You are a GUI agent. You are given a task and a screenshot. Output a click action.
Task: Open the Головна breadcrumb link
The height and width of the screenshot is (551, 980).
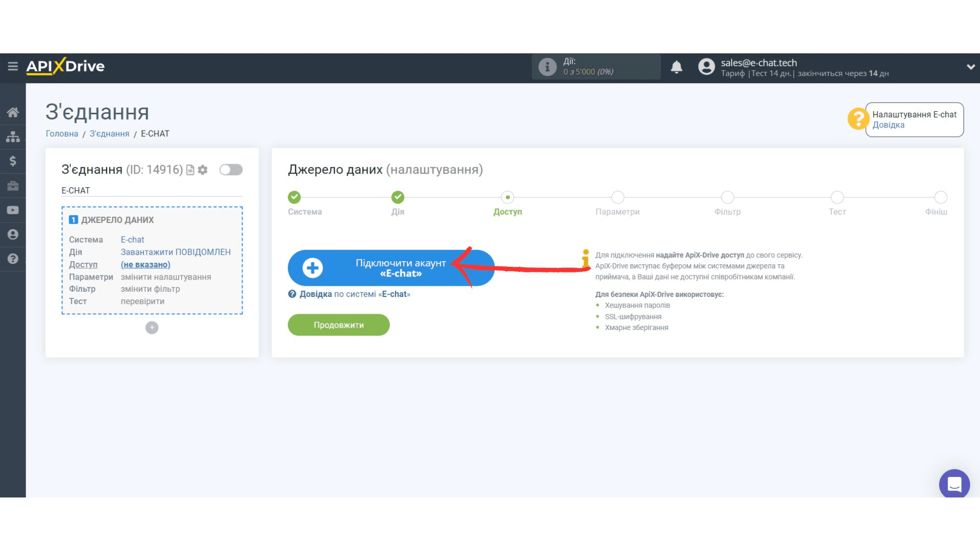[62, 134]
